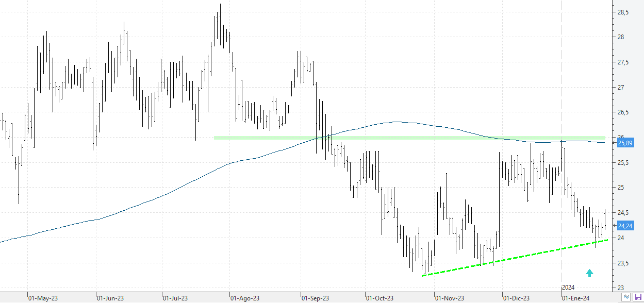Click the 25,89 moving average price tag

[x=625, y=143]
